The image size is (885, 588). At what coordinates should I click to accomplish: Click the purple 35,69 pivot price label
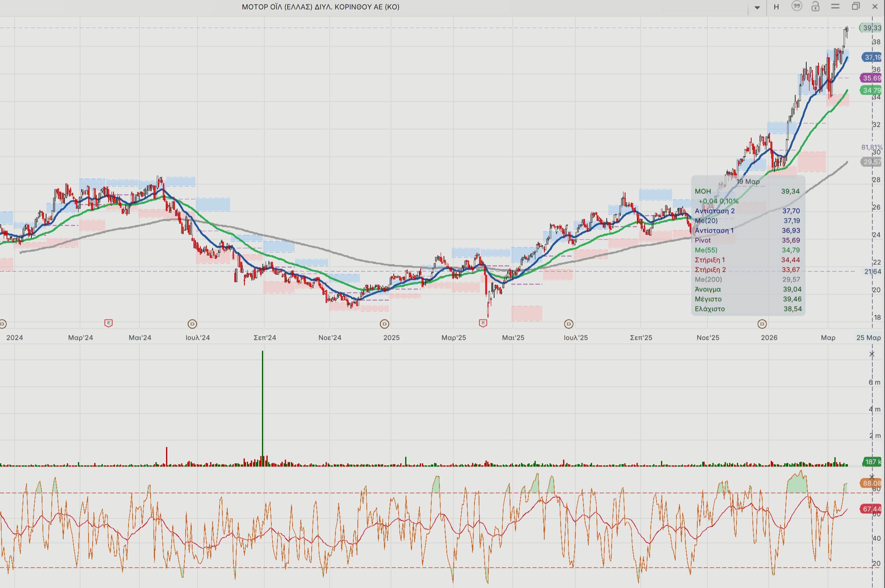pyautogui.click(x=871, y=78)
